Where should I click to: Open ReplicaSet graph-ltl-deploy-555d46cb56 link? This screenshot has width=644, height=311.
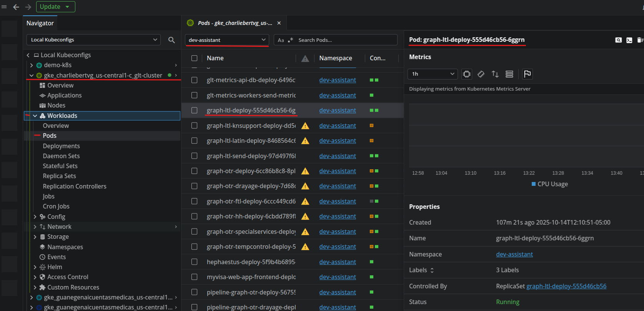coord(566,286)
